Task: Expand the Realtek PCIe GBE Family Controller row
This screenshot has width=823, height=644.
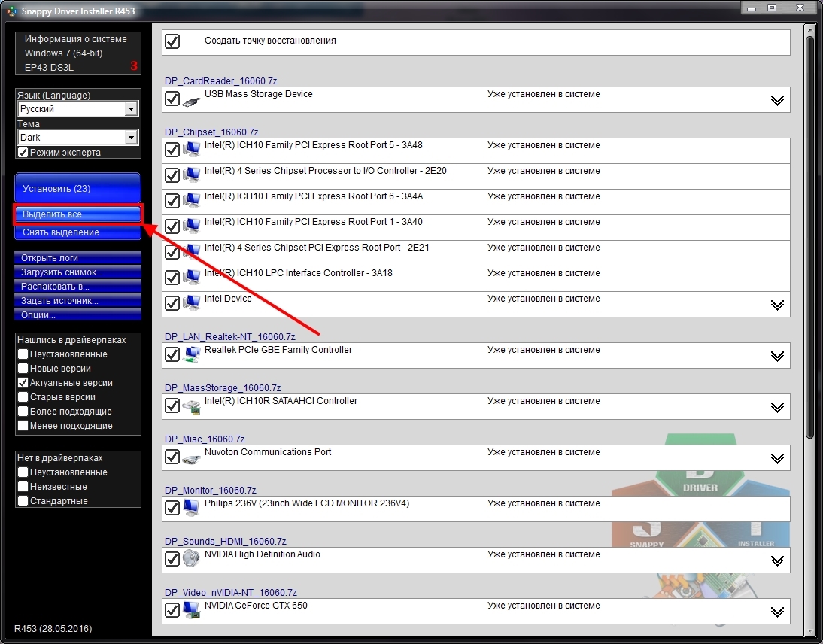Action: [x=777, y=357]
